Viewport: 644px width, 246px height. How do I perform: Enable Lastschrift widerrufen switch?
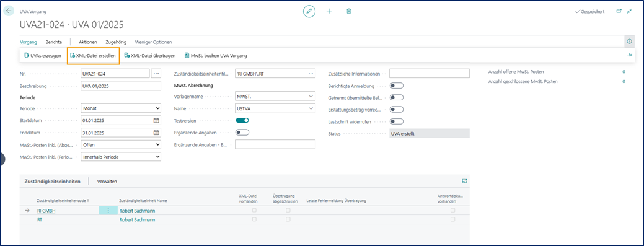[x=396, y=121]
